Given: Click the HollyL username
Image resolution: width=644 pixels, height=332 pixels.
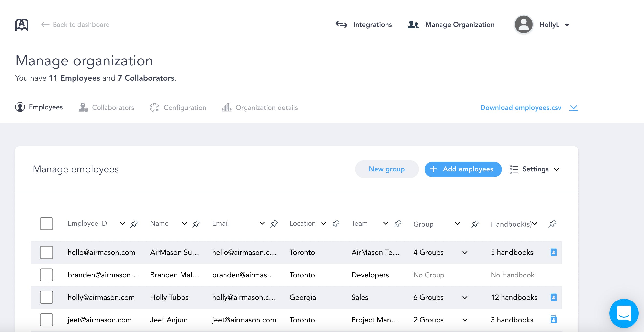Looking at the screenshot, I should click(x=549, y=24).
